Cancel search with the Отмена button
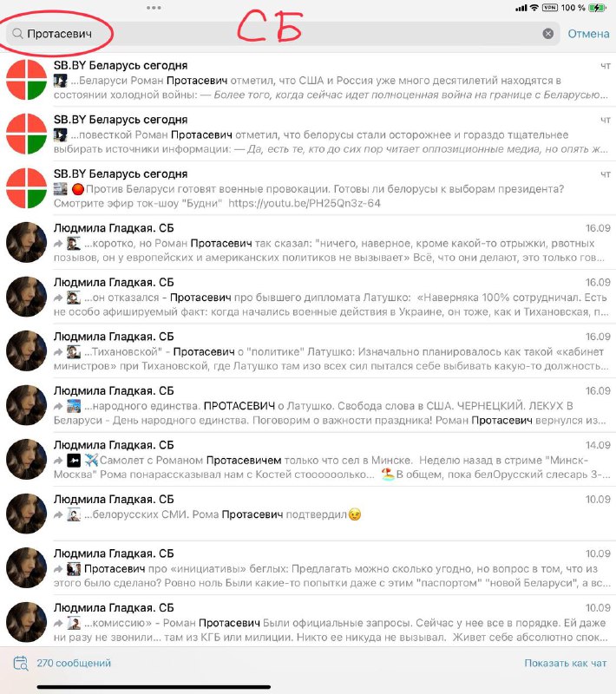Viewport: 616px width, 694px height. pos(588,34)
